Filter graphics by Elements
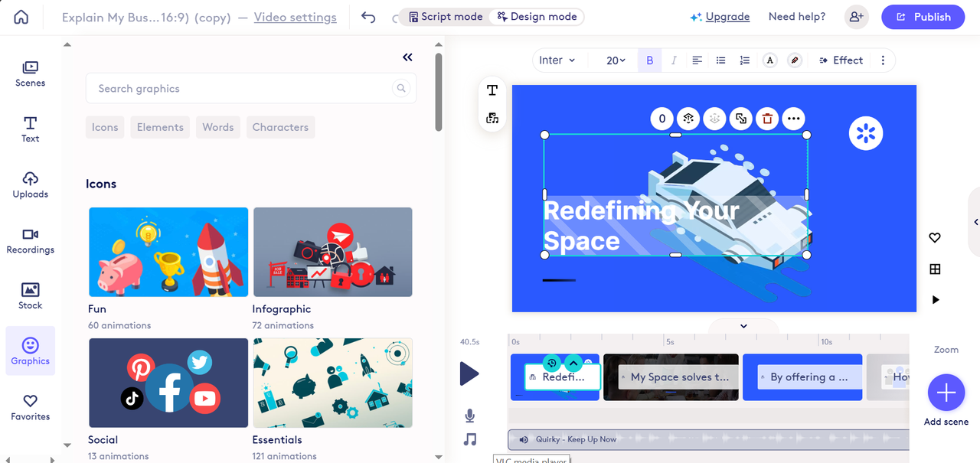This screenshot has width=980, height=463. pyautogui.click(x=160, y=127)
